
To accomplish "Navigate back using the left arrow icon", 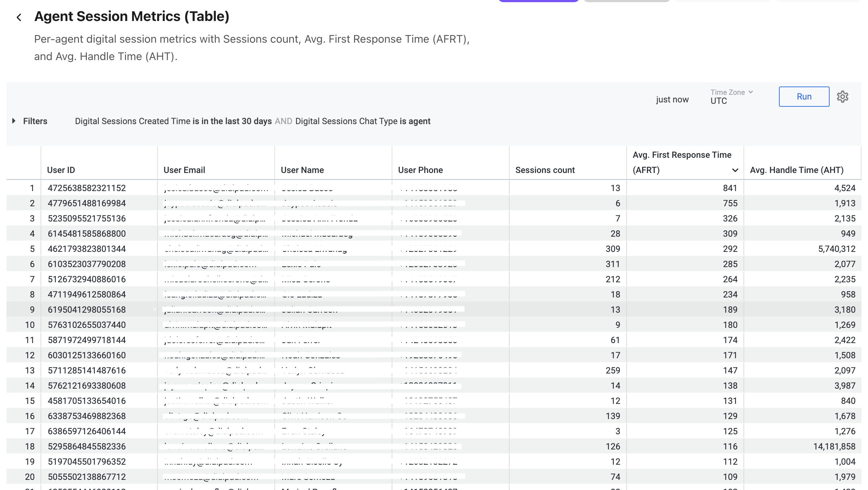I will pos(19,16).
